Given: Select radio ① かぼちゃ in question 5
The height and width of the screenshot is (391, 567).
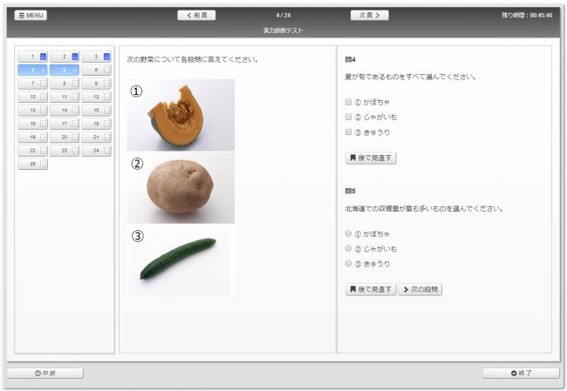Looking at the screenshot, I should pos(348,234).
